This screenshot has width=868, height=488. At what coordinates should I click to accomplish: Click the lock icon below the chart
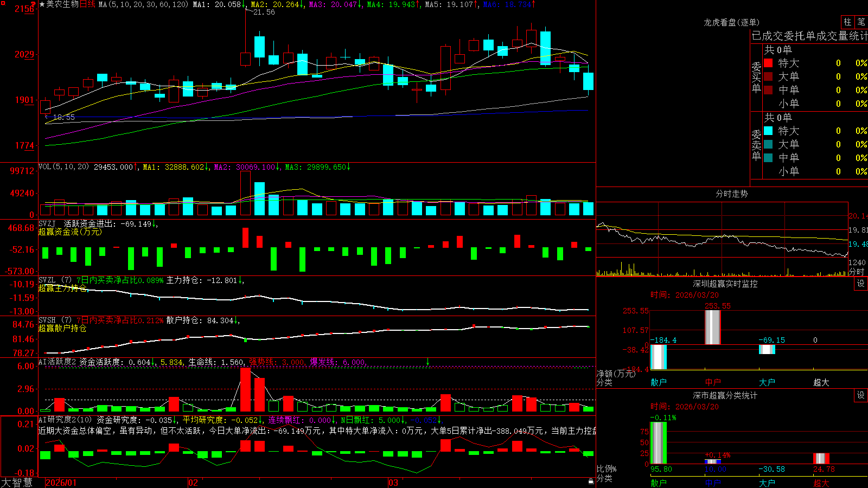click(x=591, y=481)
